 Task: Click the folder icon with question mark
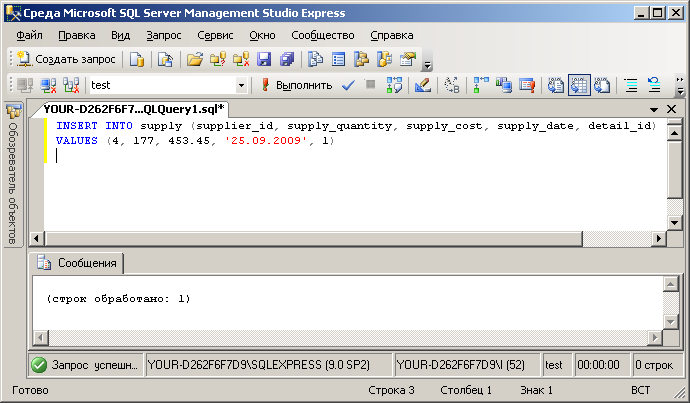coord(218,59)
